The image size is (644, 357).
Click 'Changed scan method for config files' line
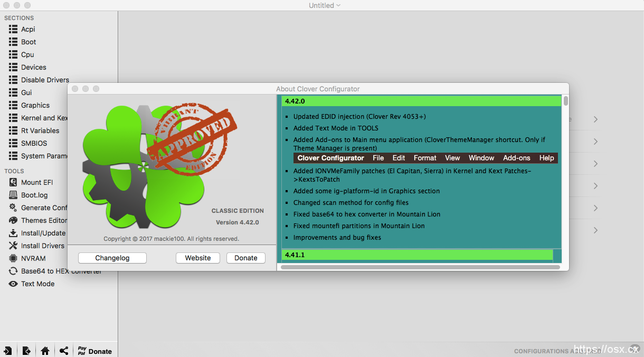click(351, 202)
